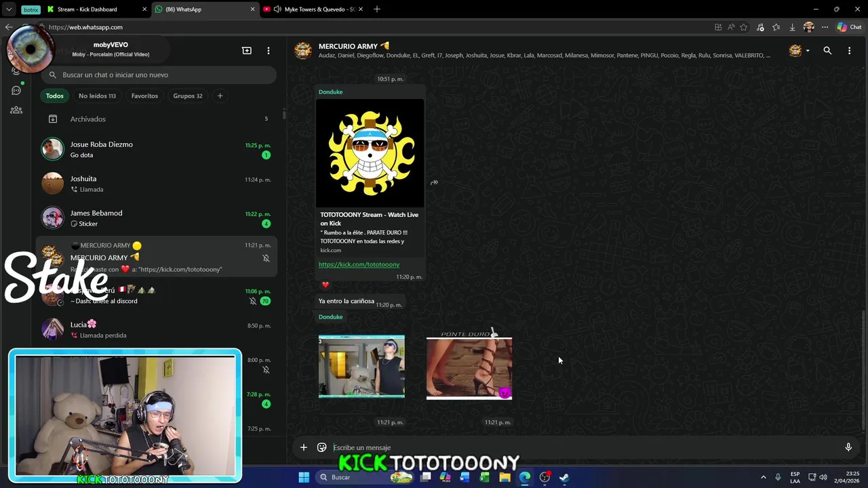Go back in browser

(x=9, y=27)
